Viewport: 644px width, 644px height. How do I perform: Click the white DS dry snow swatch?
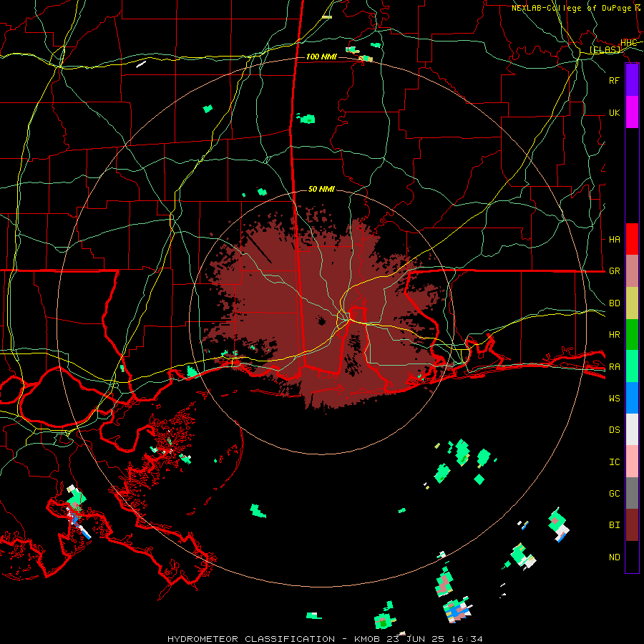632,429
